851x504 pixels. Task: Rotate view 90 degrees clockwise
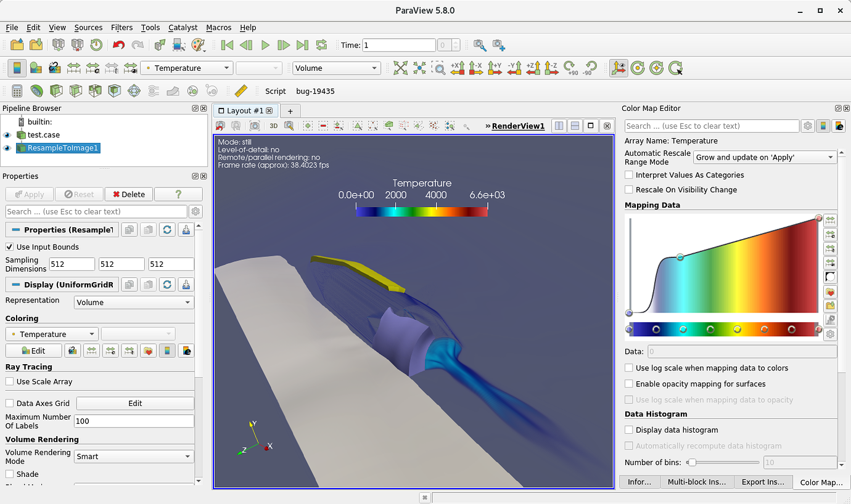tap(571, 68)
